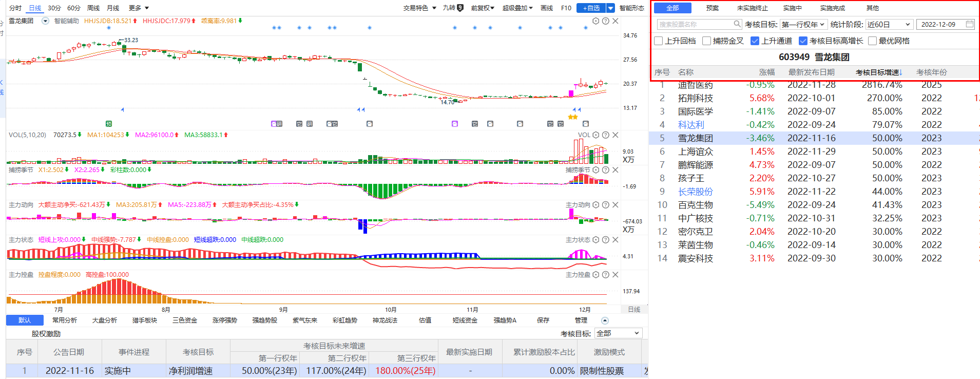Viewport: 980px width, 379px height.
Task: Close the 主力动向 indicator panel
Action: 615,205
